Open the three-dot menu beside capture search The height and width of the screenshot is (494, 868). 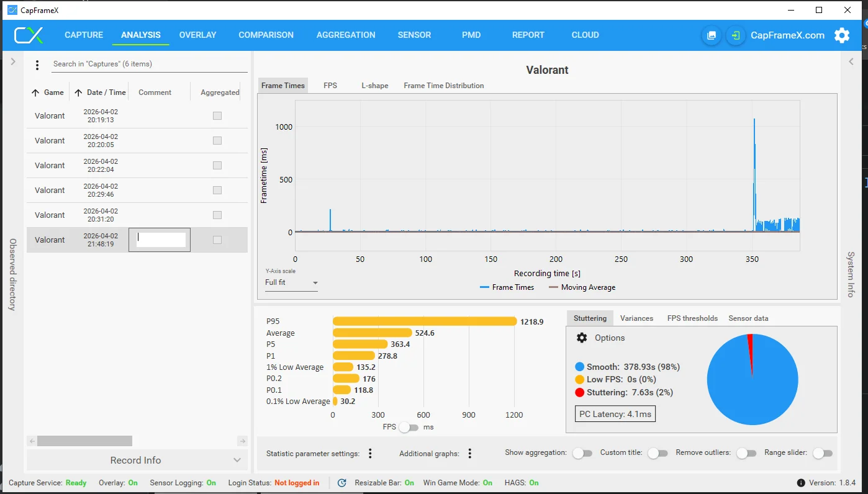click(37, 65)
